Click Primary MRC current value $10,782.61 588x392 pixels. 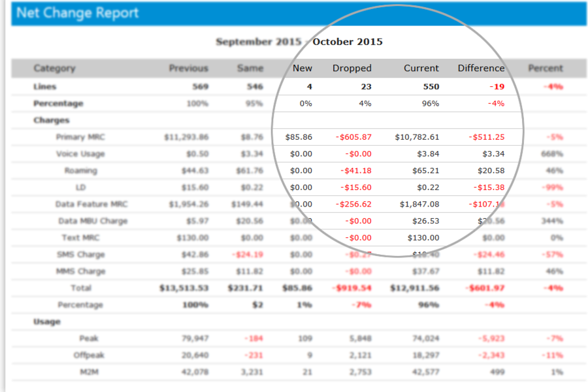coord(417,137)
